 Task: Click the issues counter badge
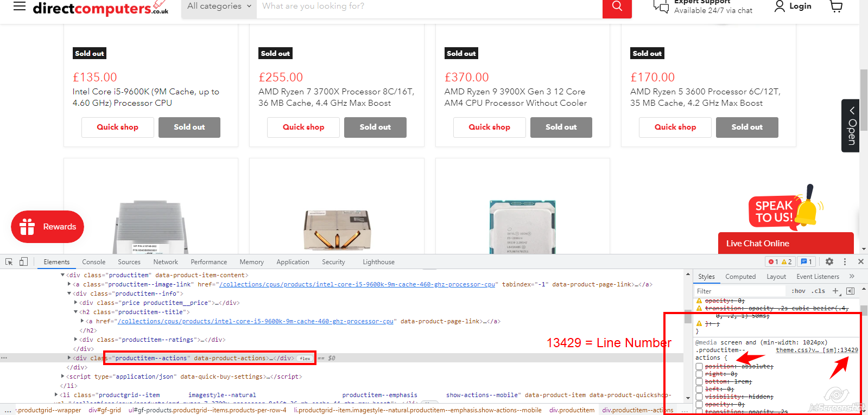807,261
